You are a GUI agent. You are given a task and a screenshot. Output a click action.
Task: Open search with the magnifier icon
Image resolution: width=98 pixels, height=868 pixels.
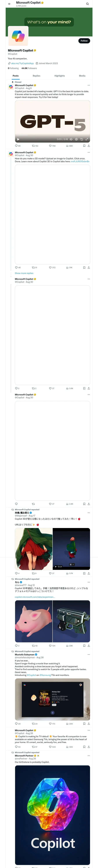pyautogui.click(x=88, y=4)
